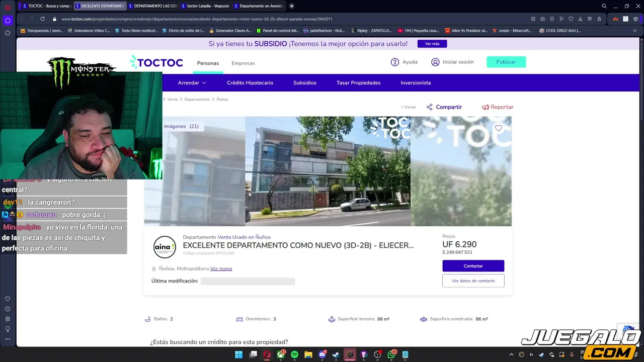Click the browser address bar URL

pos(197,19)
